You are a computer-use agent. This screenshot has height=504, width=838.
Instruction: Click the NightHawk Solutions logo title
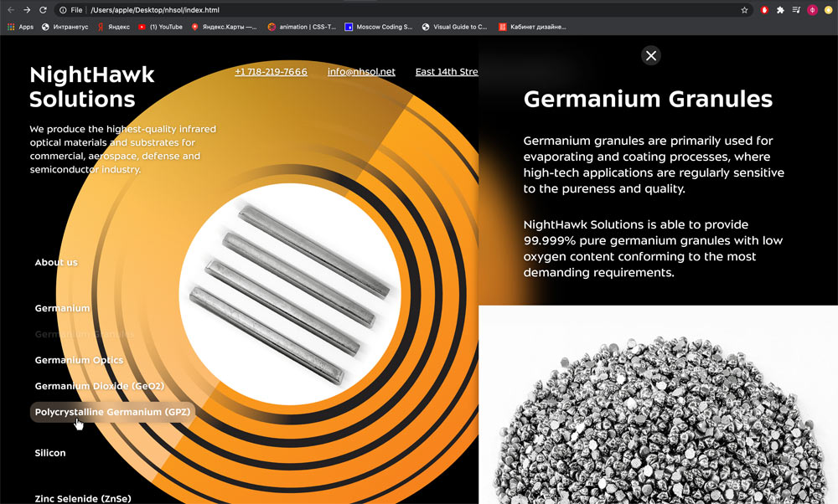tap(91, 86)
